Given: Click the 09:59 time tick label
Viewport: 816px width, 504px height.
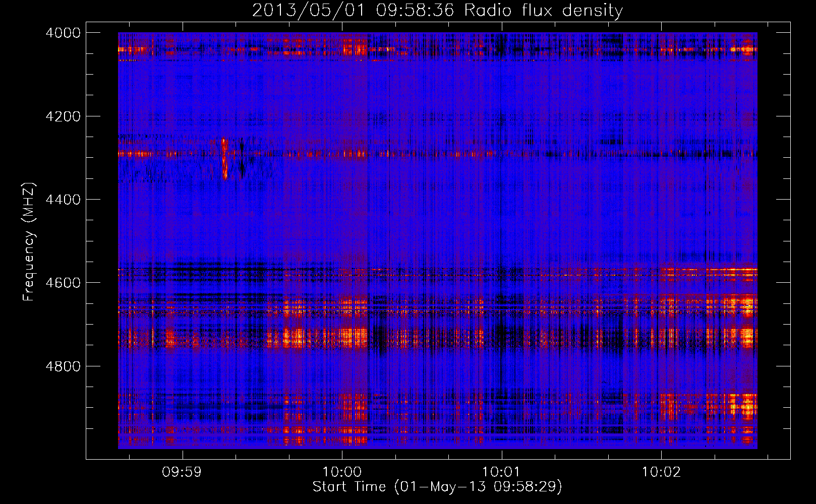Looking at the screenshot, I should [182, 472].
